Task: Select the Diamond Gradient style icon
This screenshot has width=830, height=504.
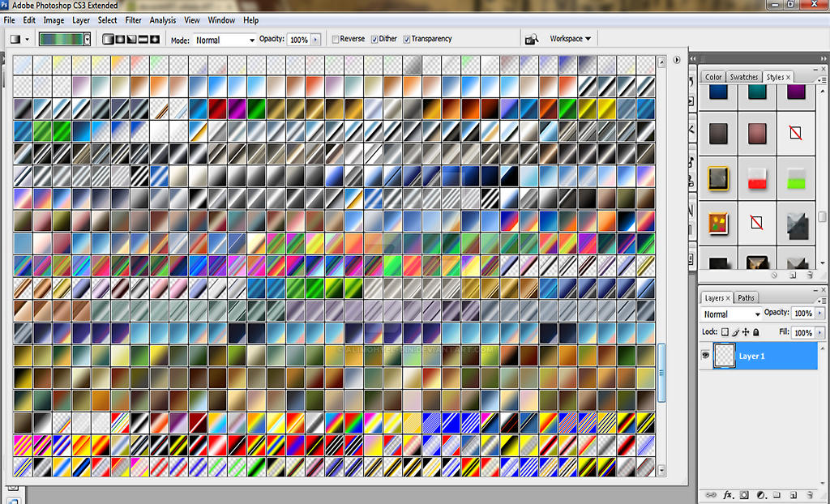Action: (155, 40)
